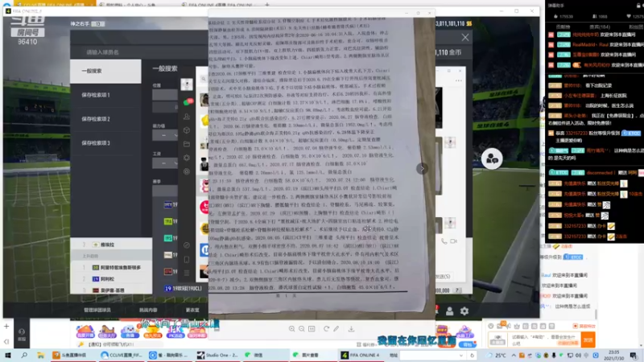Go to the next image with the arrow

click(422, 168)
